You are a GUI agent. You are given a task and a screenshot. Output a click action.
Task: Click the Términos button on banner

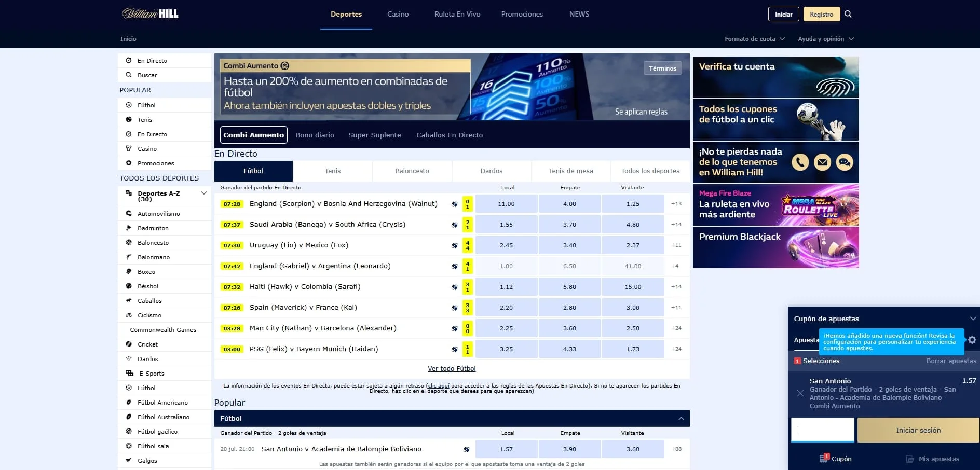663,68
